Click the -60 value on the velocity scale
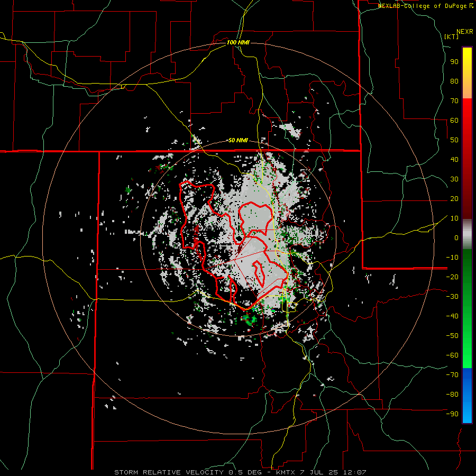Image resolution: width=476 pixels, height=476 pixels. click(x=452, y=355)
